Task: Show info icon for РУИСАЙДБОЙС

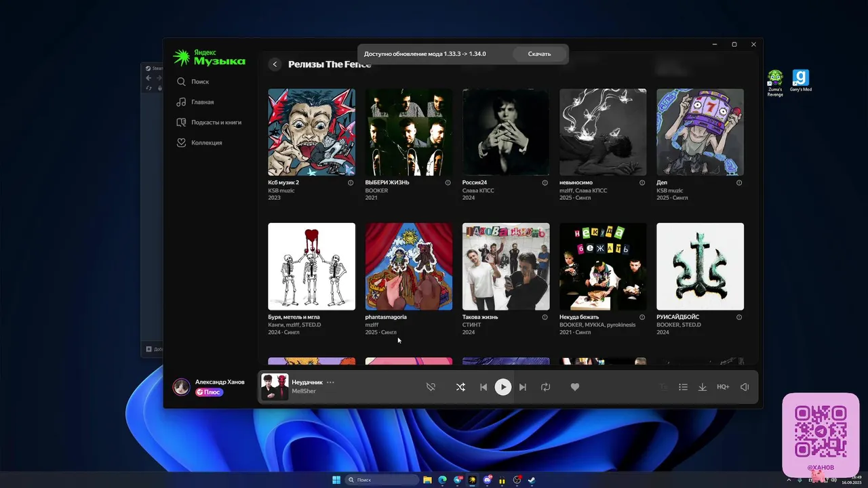Action: pyautogui.click(x=739, y=317)
